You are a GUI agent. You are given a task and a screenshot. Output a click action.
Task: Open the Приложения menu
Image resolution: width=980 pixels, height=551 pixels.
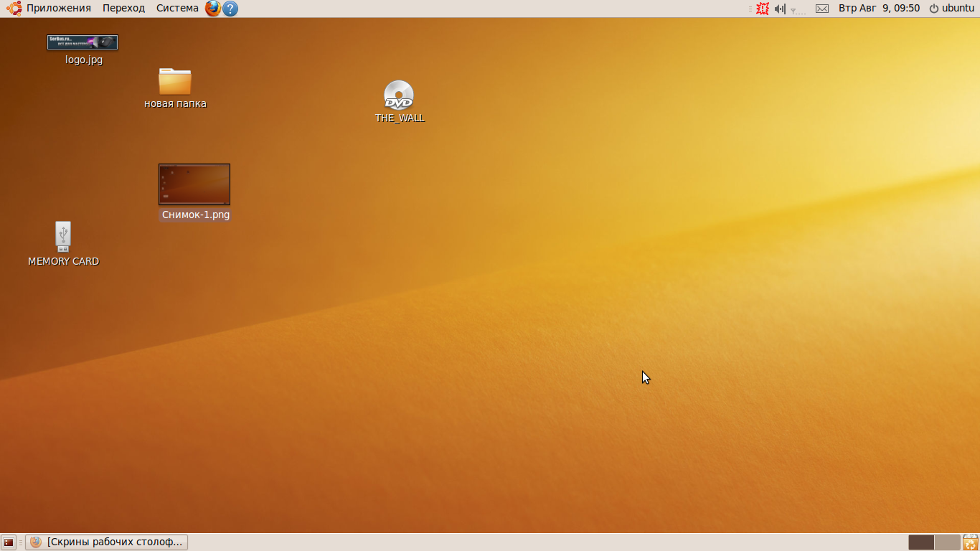click(50, 8)
